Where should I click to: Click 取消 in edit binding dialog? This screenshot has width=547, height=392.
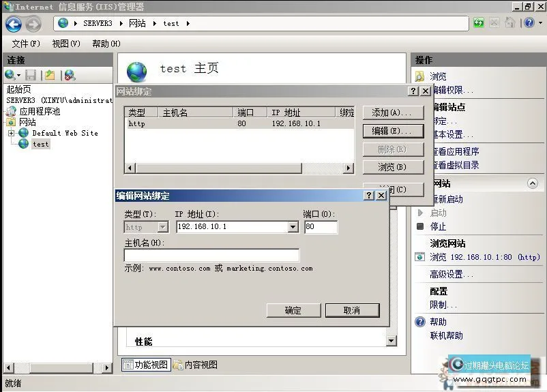(x=352, y=310)
